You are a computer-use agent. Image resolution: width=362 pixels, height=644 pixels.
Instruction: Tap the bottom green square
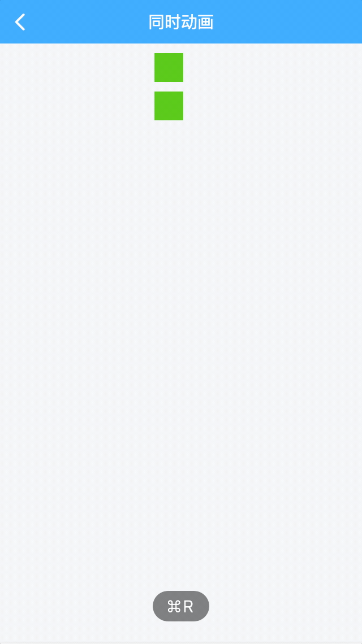pos(169,106)
